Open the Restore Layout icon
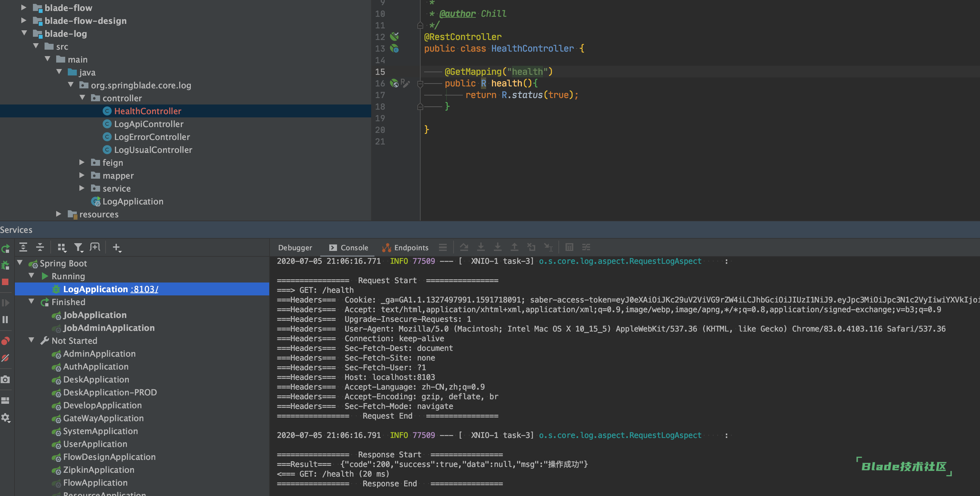 pyautogui.click(x=5, y=400)
